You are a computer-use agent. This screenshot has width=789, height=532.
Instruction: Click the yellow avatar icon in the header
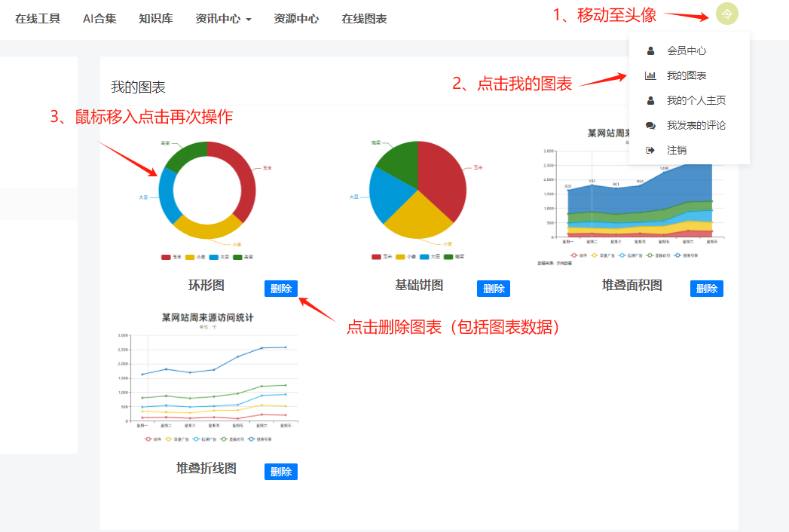726,14
